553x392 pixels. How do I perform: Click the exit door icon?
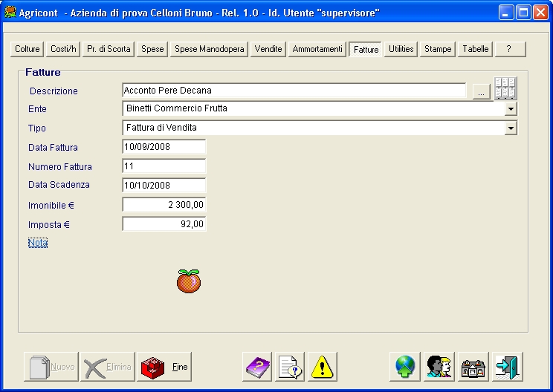508,367
